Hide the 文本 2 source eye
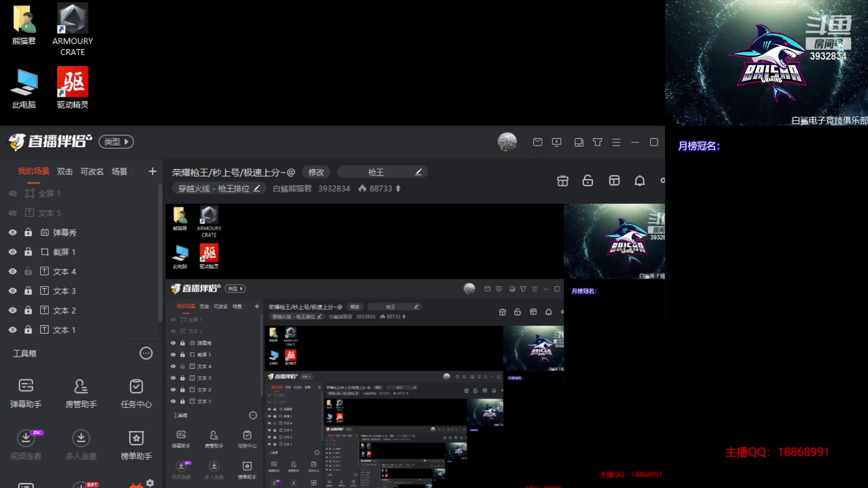This screenshot has height=488, width=868. [13, 310]
